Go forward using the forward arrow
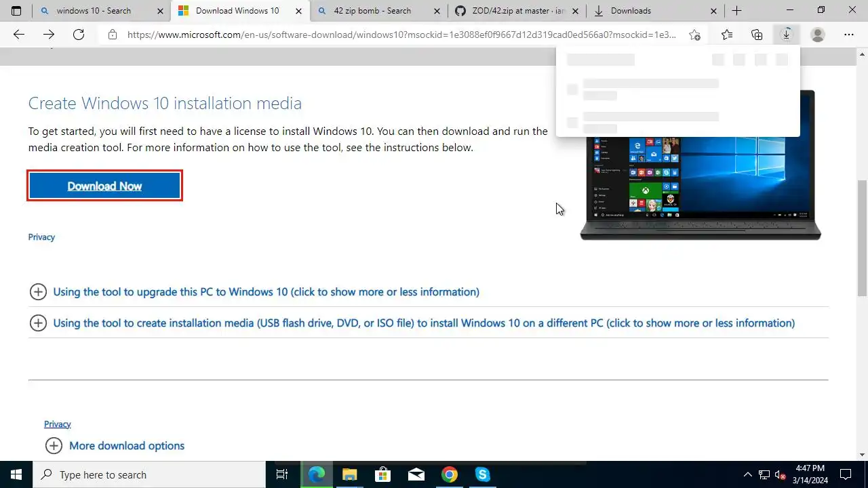 (49, 35)
